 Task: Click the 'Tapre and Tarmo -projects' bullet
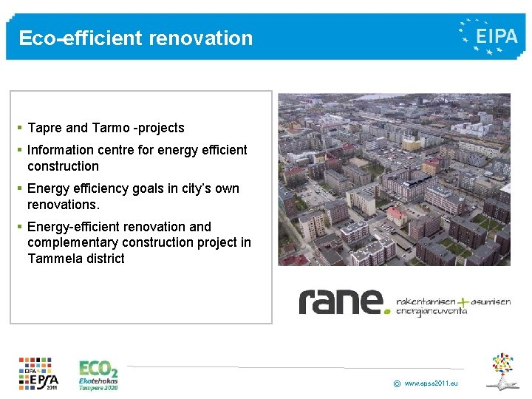[106, 128]
